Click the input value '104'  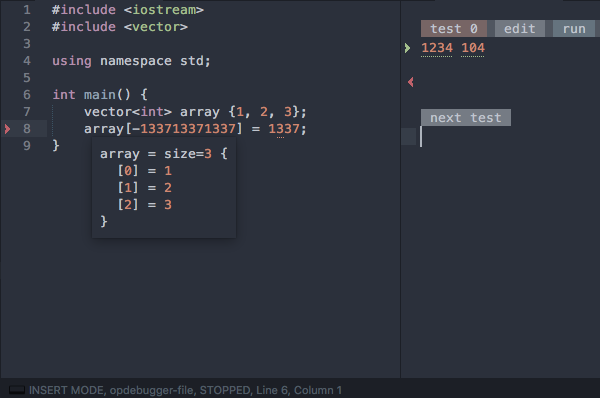473,48
